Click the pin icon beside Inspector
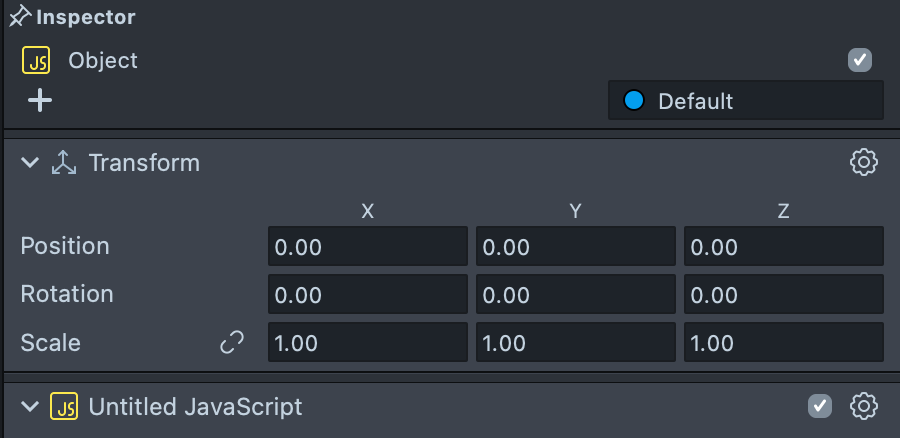 20,17
